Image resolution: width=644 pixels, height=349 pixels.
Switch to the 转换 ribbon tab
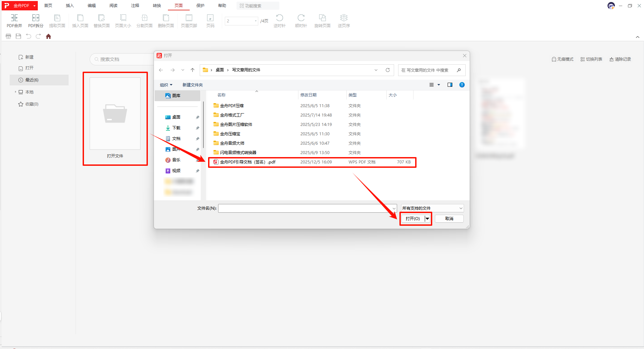[157, 6]
